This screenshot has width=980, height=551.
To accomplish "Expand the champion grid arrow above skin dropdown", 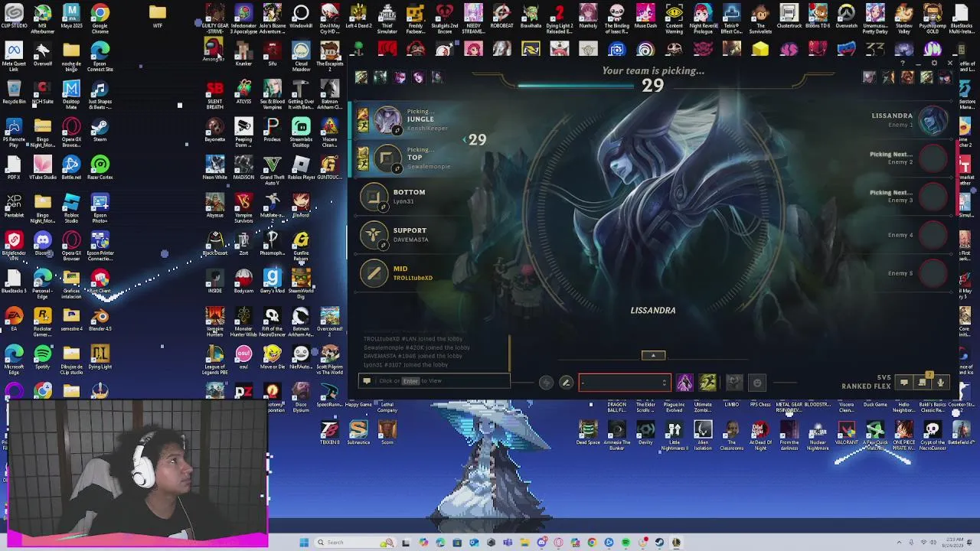I will (653, 355).
